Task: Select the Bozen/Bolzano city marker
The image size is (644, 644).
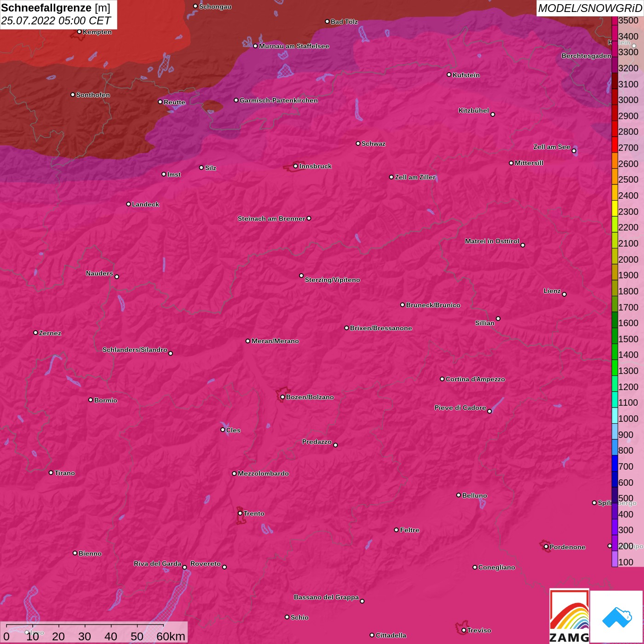Action: [x=282, y=397]
